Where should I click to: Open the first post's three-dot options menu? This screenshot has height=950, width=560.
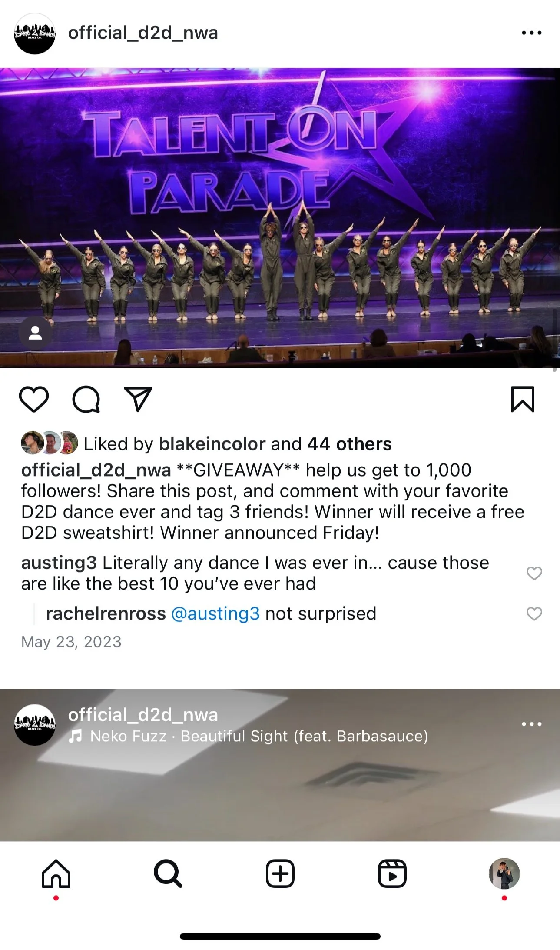coord(532,33)
